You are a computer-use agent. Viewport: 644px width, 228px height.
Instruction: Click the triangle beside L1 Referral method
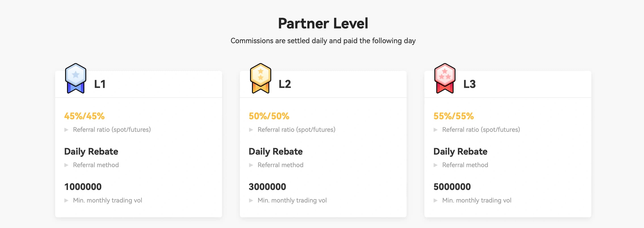click(66, 165)
